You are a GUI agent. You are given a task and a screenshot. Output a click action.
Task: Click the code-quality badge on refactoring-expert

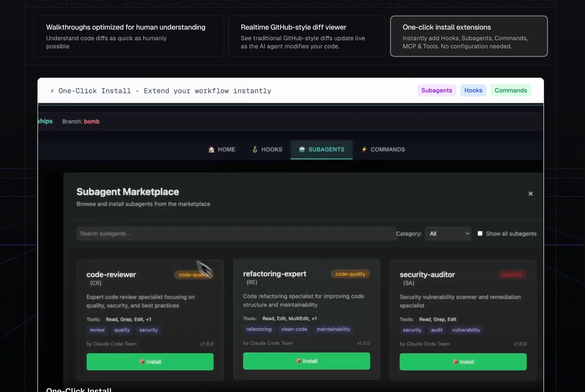(350, 274)
